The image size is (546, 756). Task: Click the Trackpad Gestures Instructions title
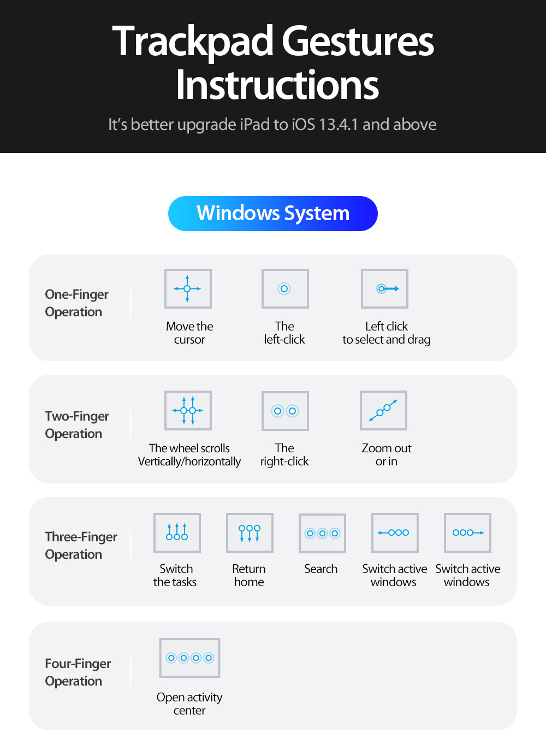(273, 63)
